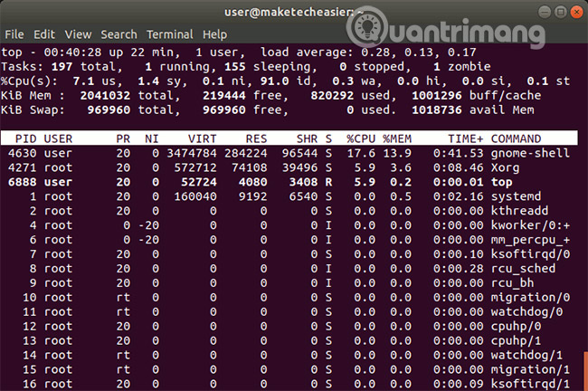Viewport: 588px width, 391px height.
Task: Select the kthreadd process name
Action: [520, 211]
